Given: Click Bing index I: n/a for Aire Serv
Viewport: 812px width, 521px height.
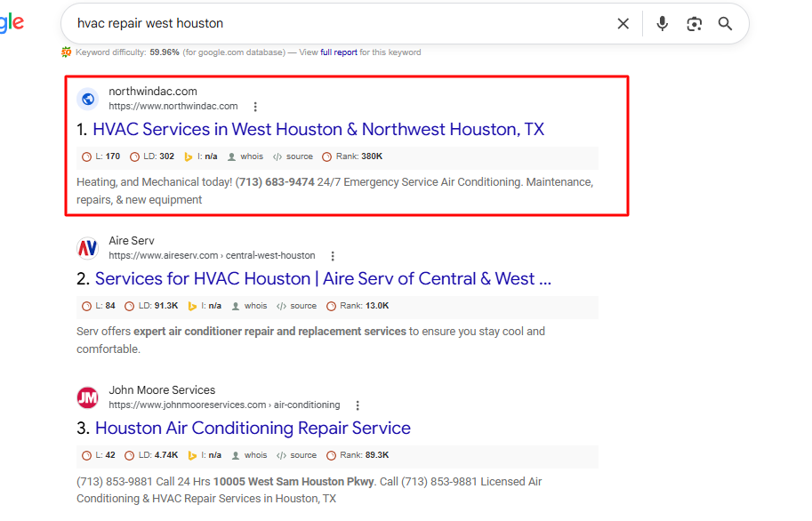Looking at the screenshot, I should coord(205,306).
